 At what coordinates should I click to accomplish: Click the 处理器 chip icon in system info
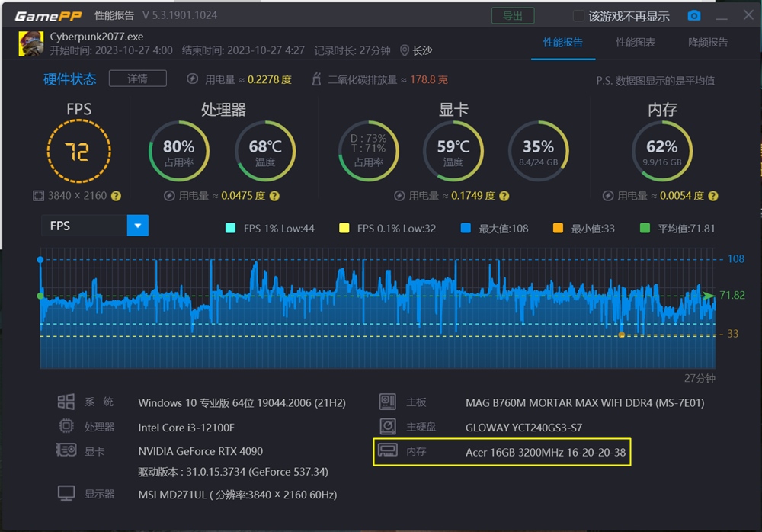tap(66, 426)
